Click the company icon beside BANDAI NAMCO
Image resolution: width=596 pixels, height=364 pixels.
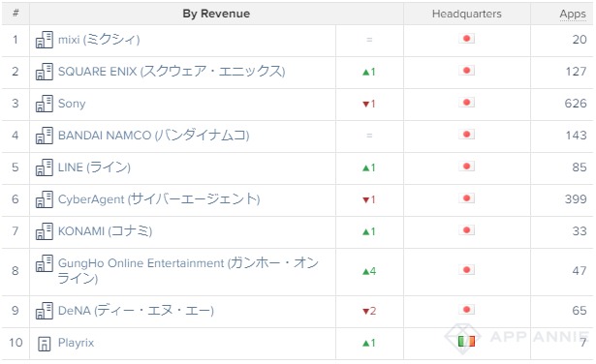pos(44,136)
